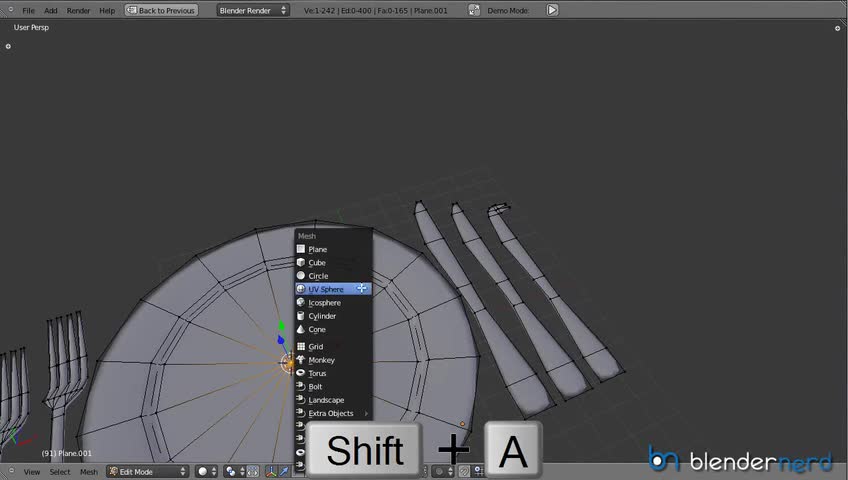
Task: Open the Edit Mode selector dropdown
Action: (148, 472)
